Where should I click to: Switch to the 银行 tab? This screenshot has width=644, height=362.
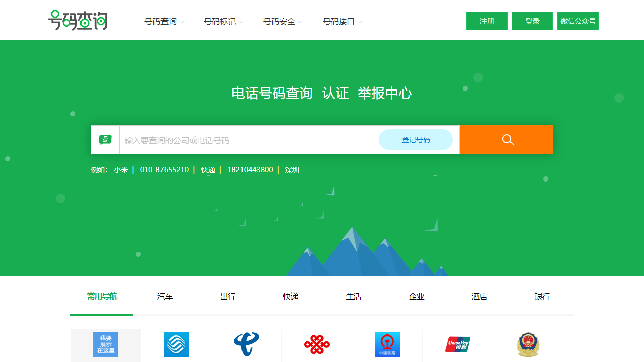click(x=542, y=296)
